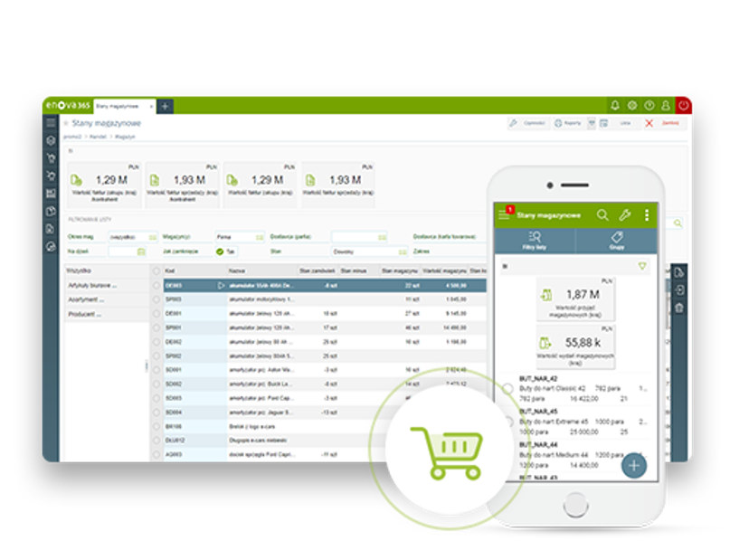The image size is (730, 560).
Task: Tap the round plus button on the phone
Action: pyautogui.click(x=634, y=465)
